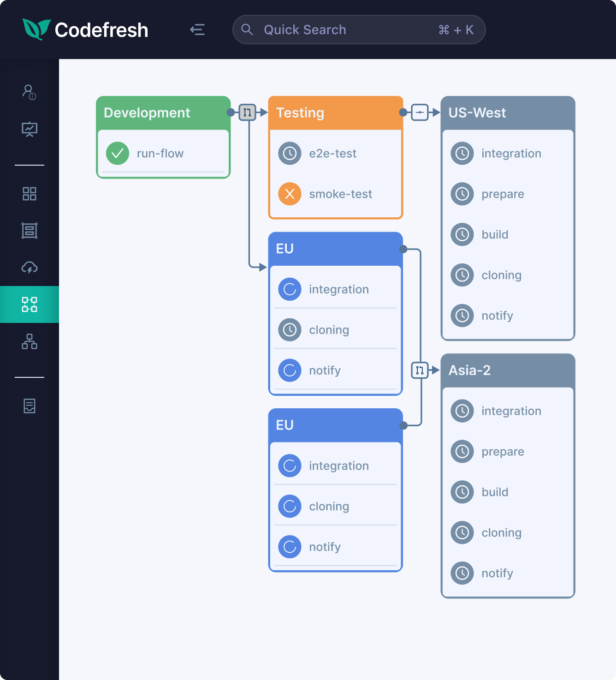Click lower EU cloning running spinner icon

[x=290, y=506]
